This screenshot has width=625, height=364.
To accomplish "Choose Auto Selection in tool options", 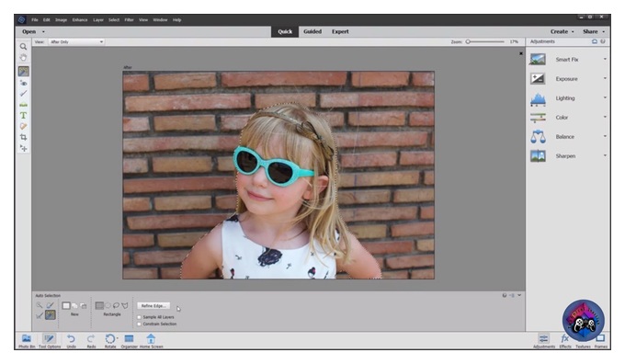I will (51, 315).
